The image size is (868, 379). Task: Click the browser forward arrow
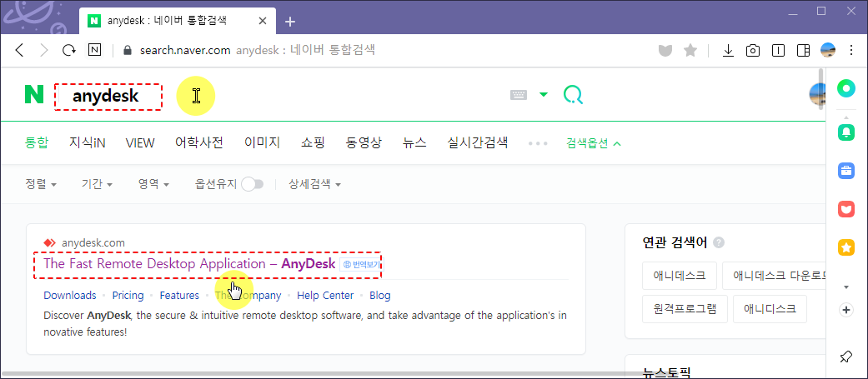point(44,50)
